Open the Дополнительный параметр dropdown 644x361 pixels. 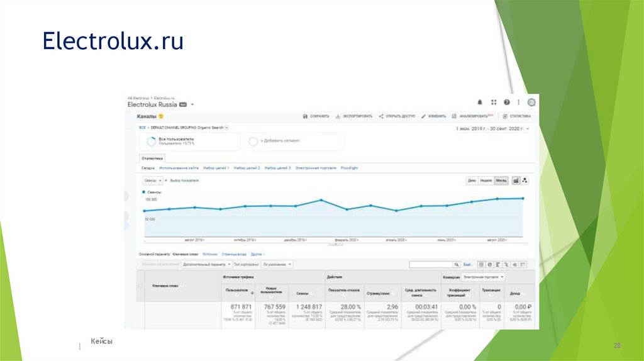coord(206,265)
